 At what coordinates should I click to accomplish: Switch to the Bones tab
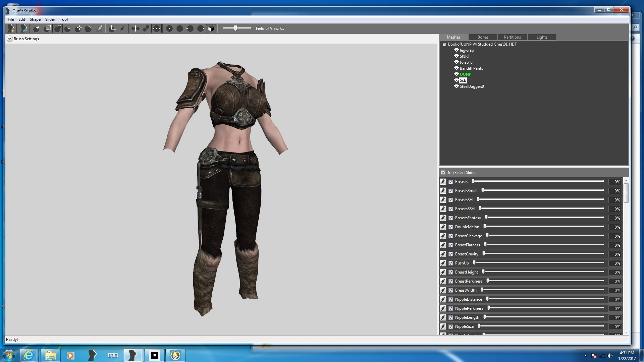483,37
